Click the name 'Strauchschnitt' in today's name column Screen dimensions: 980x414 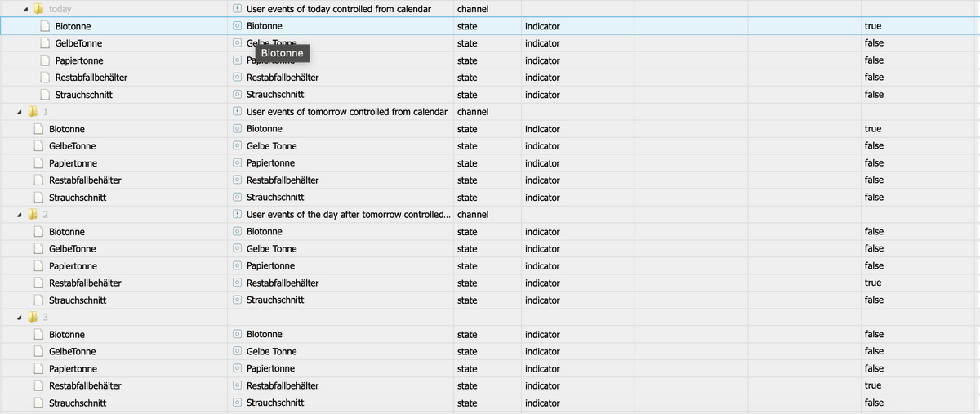(275, 95)
